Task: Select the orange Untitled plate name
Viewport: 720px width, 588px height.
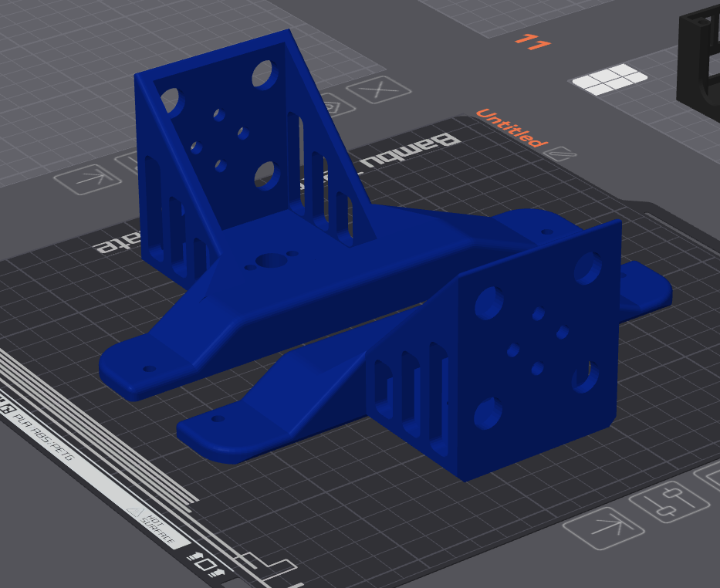Action: tap(512, 128)
